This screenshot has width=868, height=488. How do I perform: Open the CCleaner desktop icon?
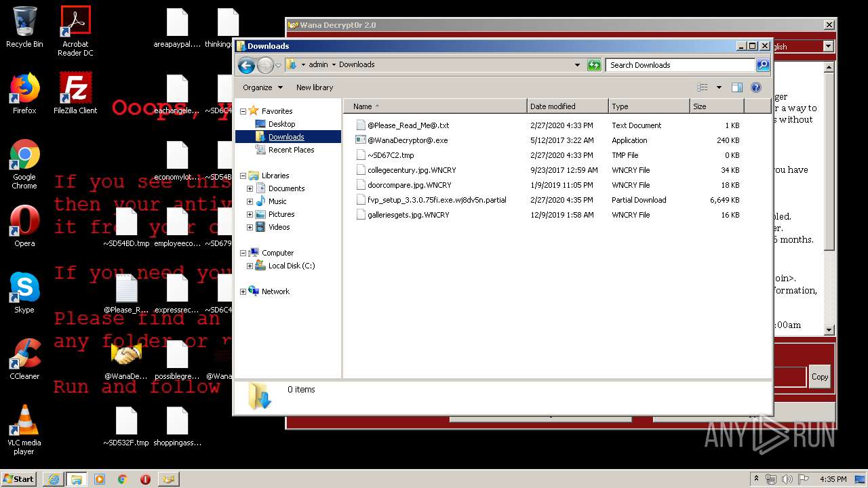tap(24, 359)
